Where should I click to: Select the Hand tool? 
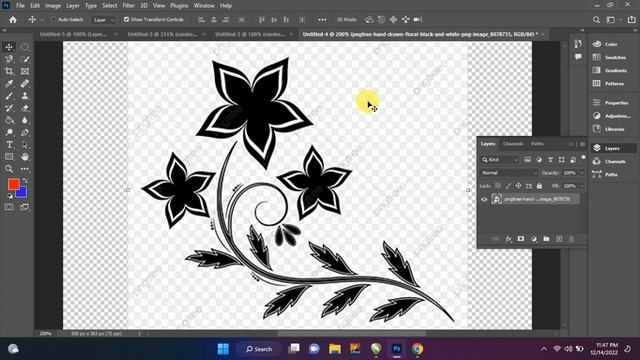point(24,157)
